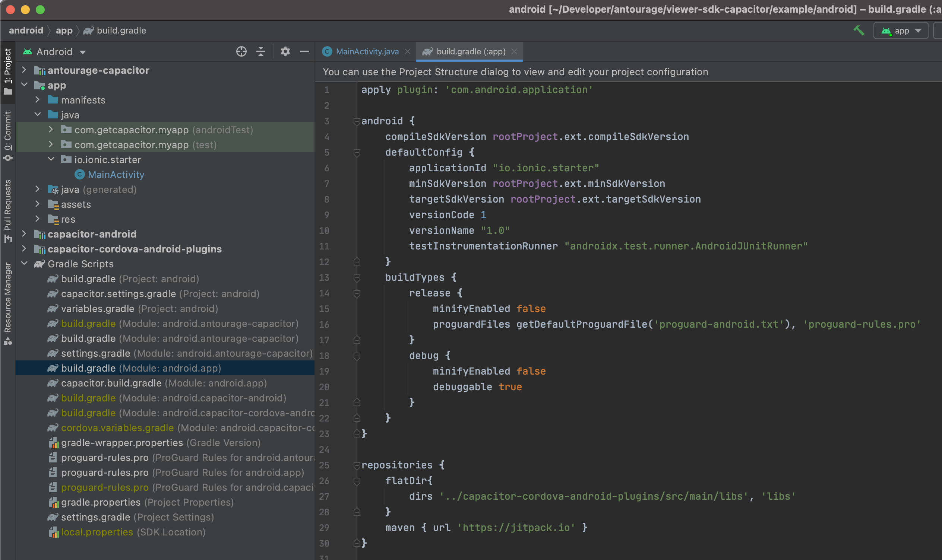The width and height of the screenshot is (942, 560).
Task: Expand com.getcapacitor.myapp (test) package
Action: (x=51, y=144)
